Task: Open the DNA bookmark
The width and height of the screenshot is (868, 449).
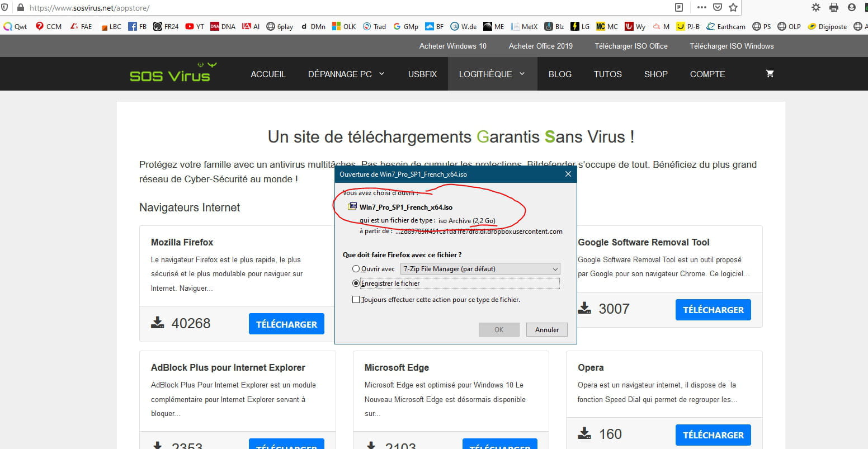Action: coord(223,26)
